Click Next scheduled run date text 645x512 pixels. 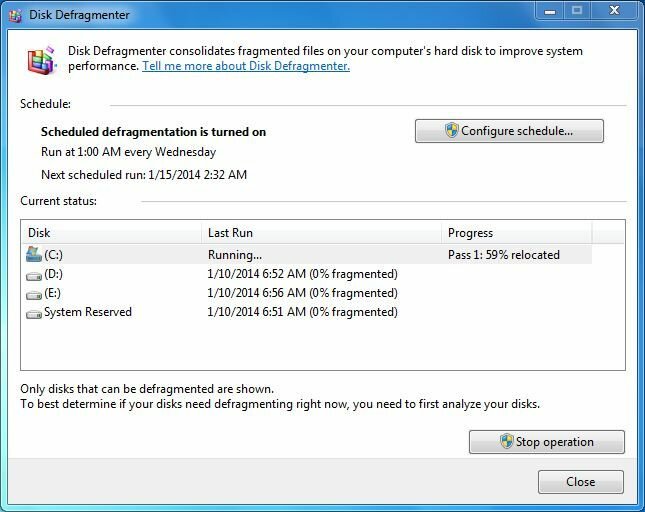pyautogui.click(x=144, y=175)
